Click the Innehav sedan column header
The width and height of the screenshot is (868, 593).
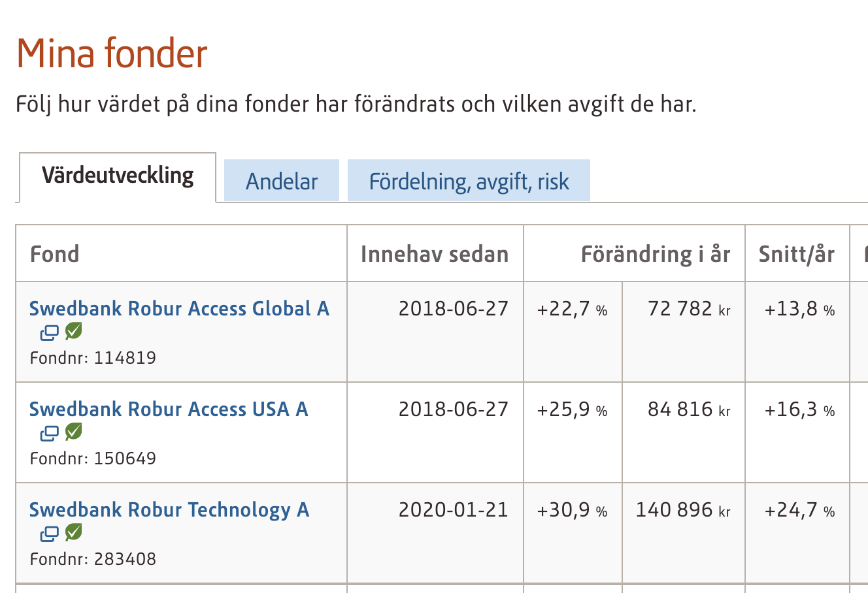point(435,253)
